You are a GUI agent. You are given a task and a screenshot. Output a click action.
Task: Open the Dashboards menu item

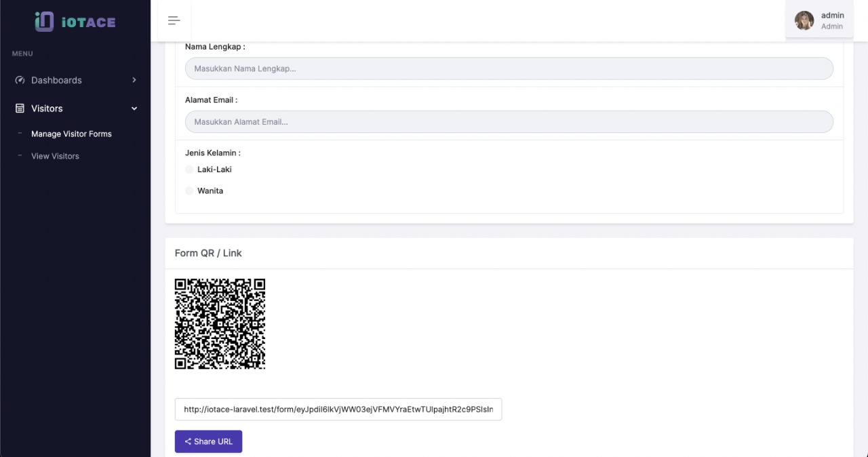75,80
